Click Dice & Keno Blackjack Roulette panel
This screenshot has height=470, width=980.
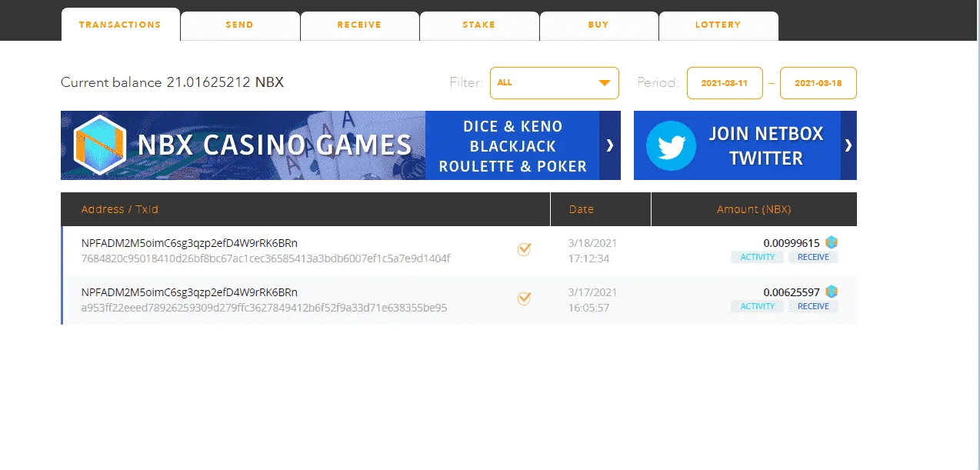point(512,145)
